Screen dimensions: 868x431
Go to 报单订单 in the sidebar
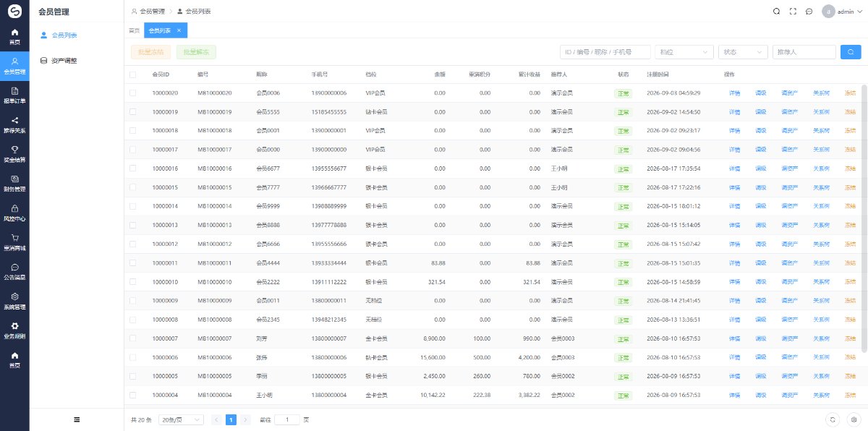pos(14,95)
